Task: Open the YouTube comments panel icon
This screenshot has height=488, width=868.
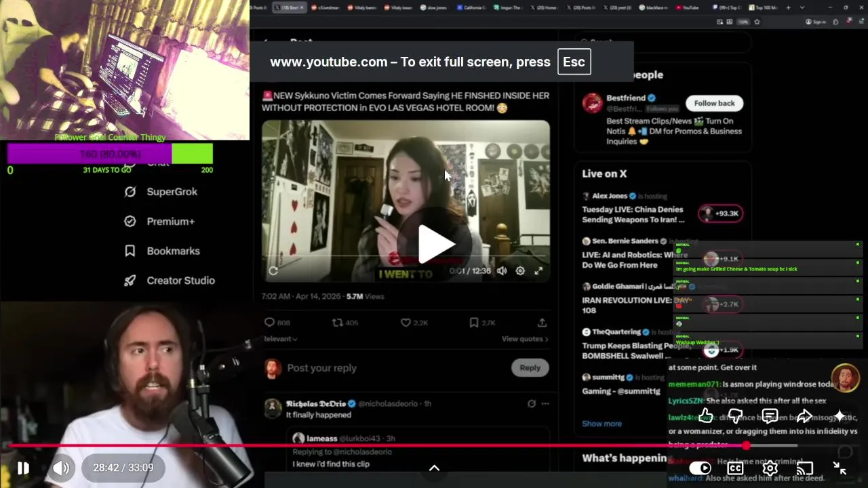Action: tap(770, 415)
